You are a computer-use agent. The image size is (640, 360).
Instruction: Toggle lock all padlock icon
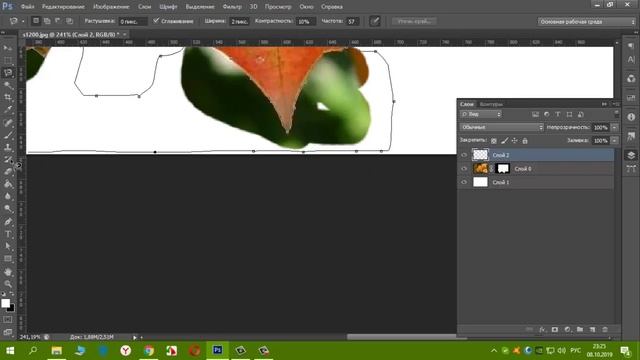tap(525, 141)
